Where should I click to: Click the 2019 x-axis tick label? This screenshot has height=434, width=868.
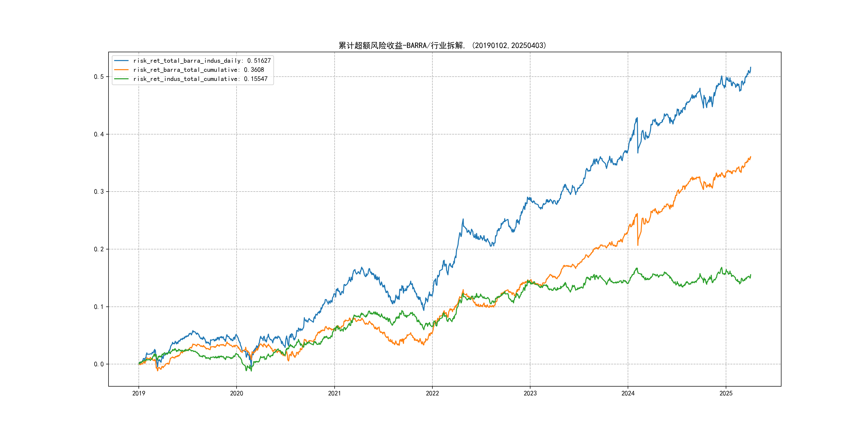tap(139, 393)
